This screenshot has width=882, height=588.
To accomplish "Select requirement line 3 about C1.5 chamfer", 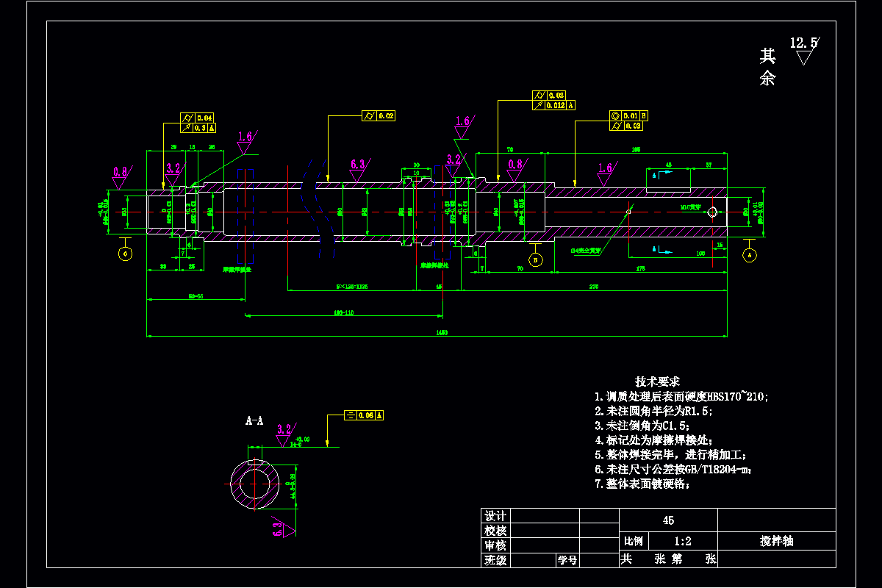I will [643, 426].
